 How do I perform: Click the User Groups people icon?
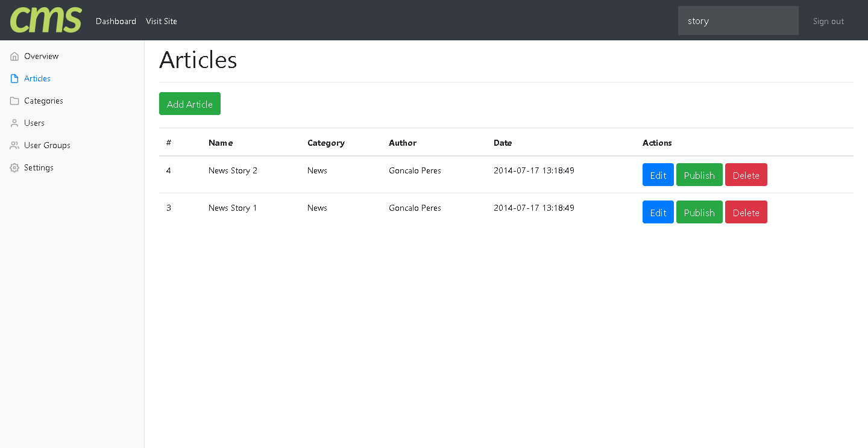(14, 146)
